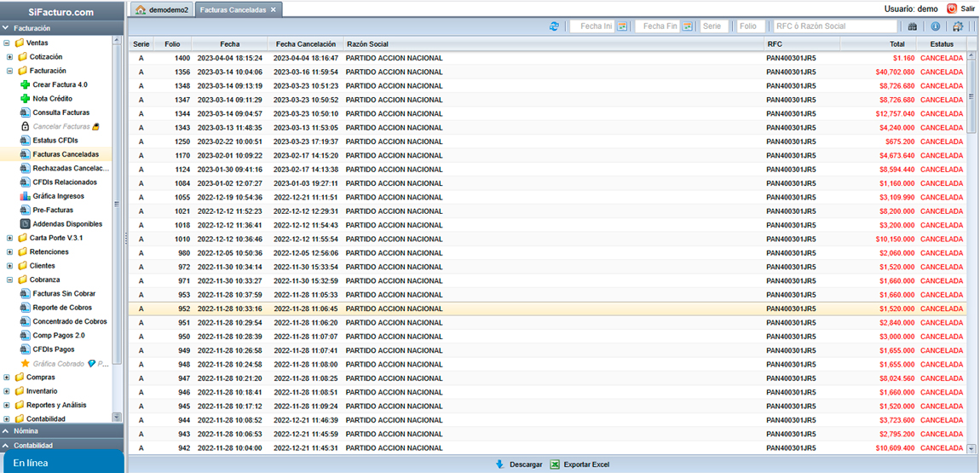980x473 pixels.
Task: Expand the Carta Porte V.3.1 folder
Action: pyautogui.click(x=10, y=238)
